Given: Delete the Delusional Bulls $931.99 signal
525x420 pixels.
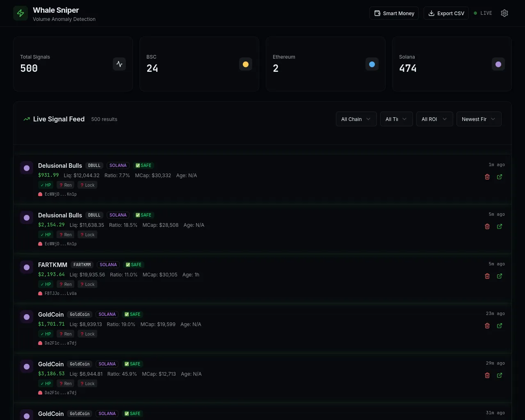Looking at the screenshot, I should [x=487, y=177].
